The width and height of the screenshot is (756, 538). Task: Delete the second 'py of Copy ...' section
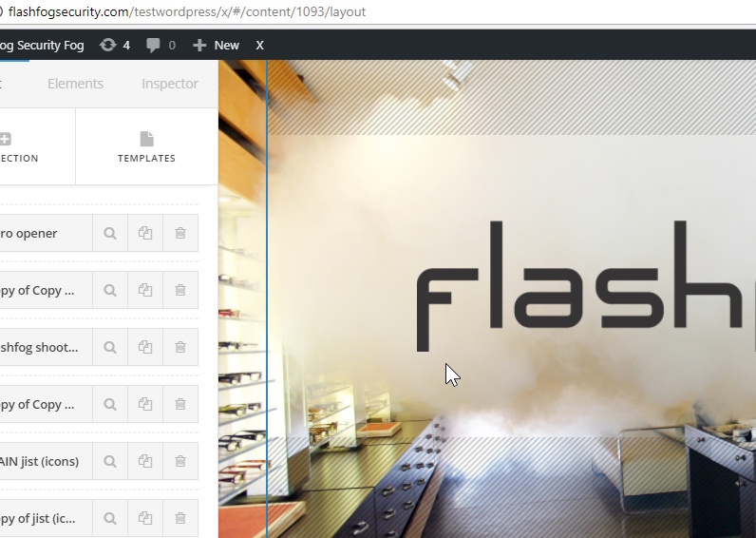coord(180,404)
